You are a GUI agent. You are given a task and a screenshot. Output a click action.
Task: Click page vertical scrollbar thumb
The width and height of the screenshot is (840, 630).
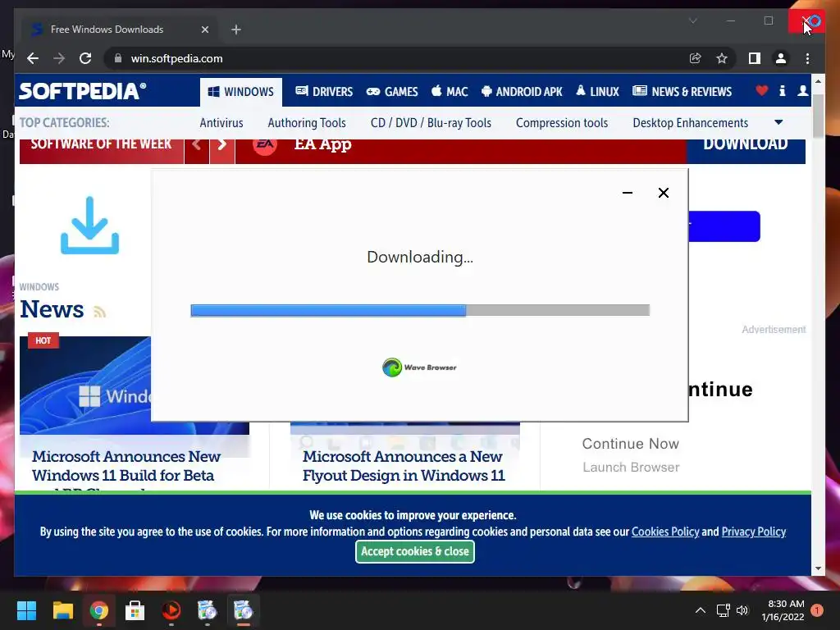tap(818, 115)
